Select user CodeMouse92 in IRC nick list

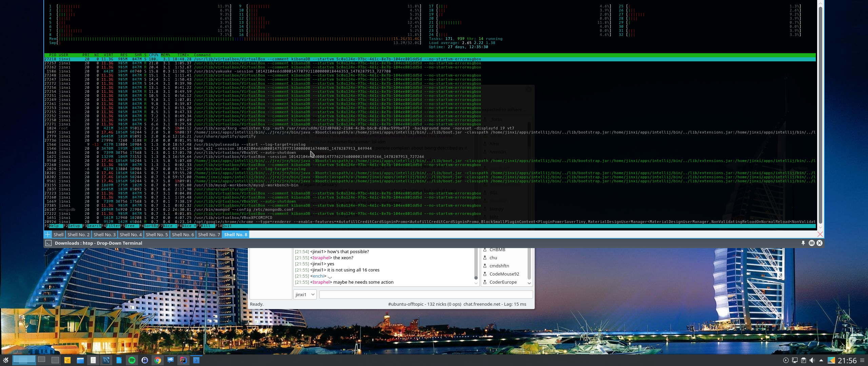(504, 274)
